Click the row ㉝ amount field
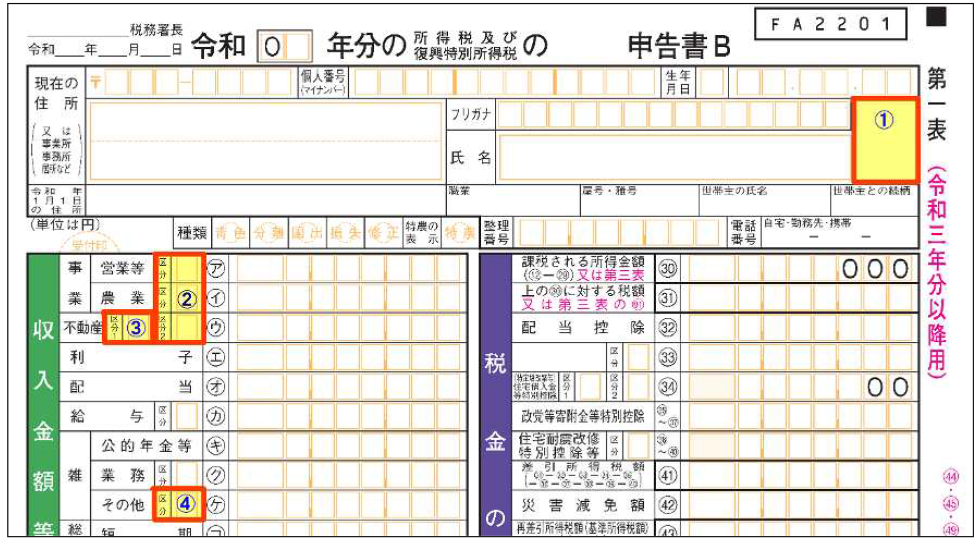This screenshot has height=543, width=980. click(799, 357)
